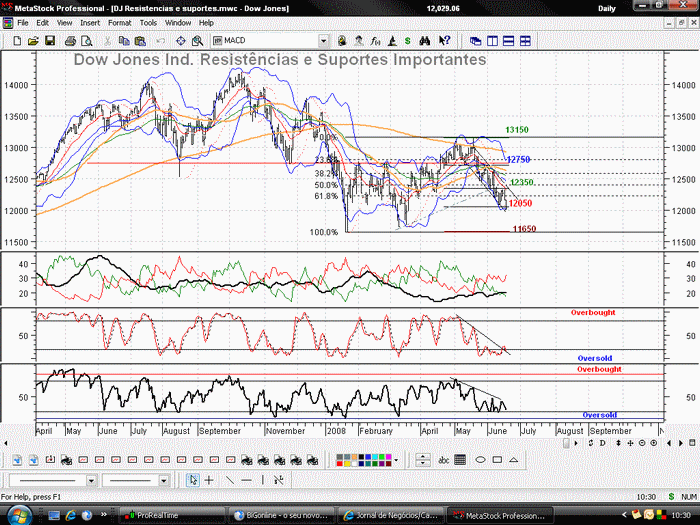Image resolution: width=700 pixels, height=525 pixels.
Task: Stack windows horizontally icon
Action: click(x=508, y=41)
